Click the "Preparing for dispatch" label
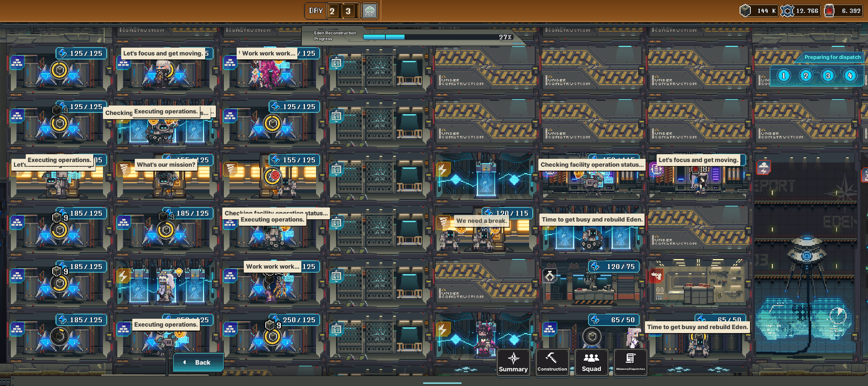Screen dimensions: 868x386 [833, 57]
